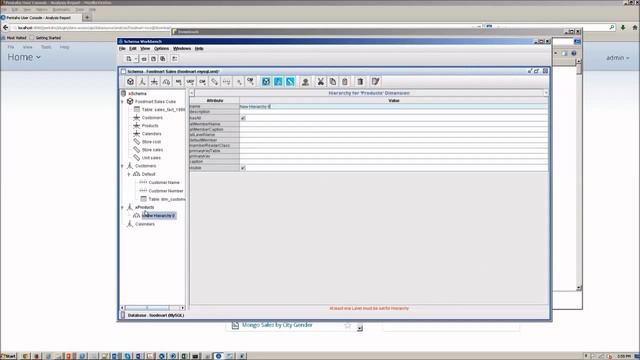This screenshot has height=360, width=640.
Task: Open the Workbench Options menu
Action: click(x=161, y=49)
